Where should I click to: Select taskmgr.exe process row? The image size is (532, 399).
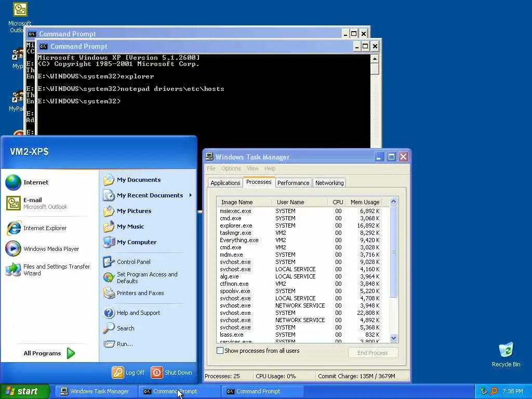click(x=300, y=233)
